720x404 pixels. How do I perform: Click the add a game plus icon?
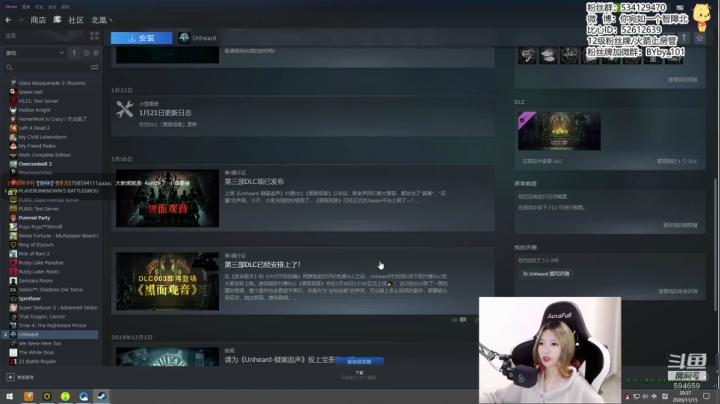pos(10,377)
